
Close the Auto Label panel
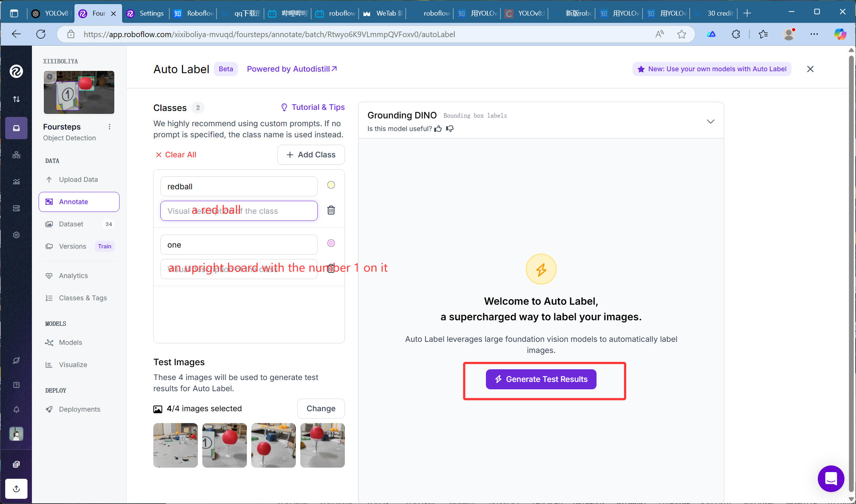[x=810, y=69]
